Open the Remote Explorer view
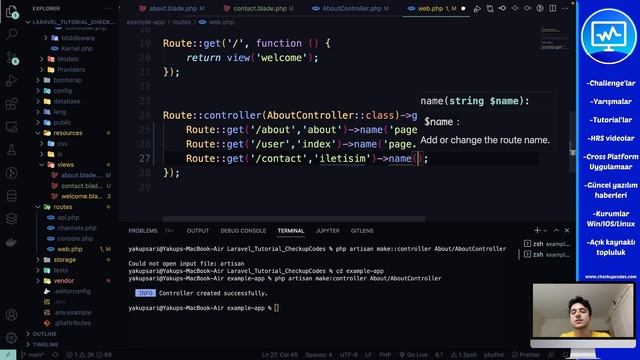 click(11, 127)
